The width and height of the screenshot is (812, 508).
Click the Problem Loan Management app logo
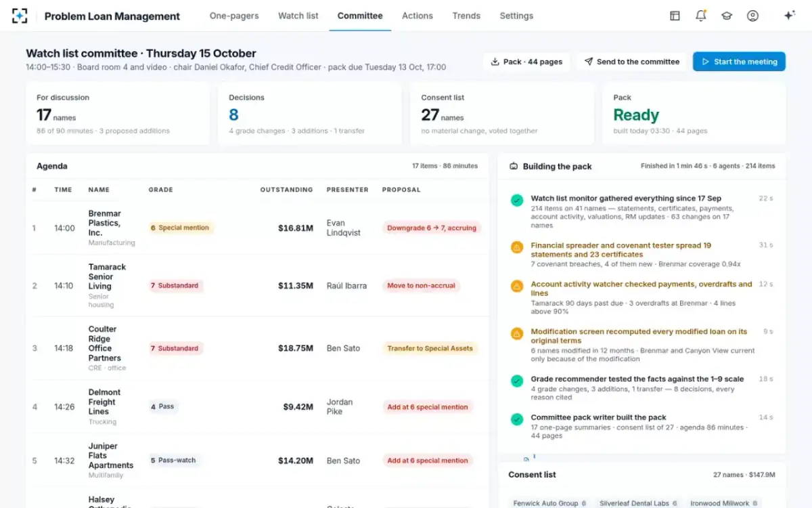coord(20,16)
